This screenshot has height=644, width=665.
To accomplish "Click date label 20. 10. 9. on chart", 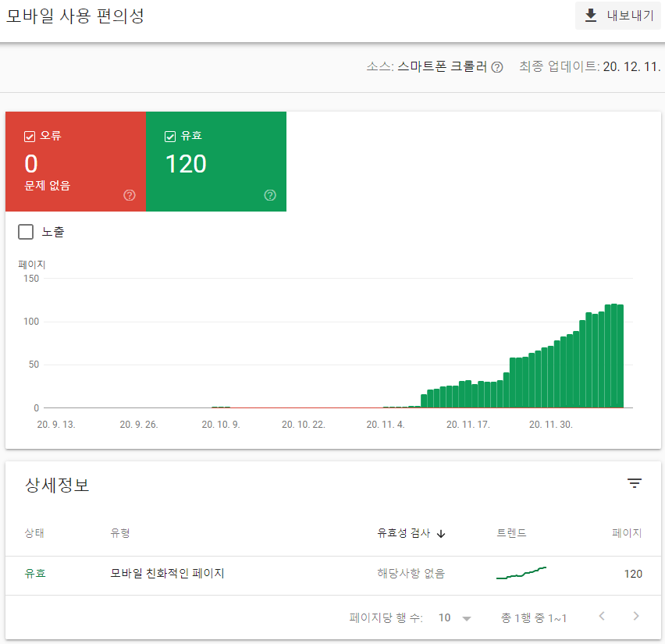I will coord(221,424).
